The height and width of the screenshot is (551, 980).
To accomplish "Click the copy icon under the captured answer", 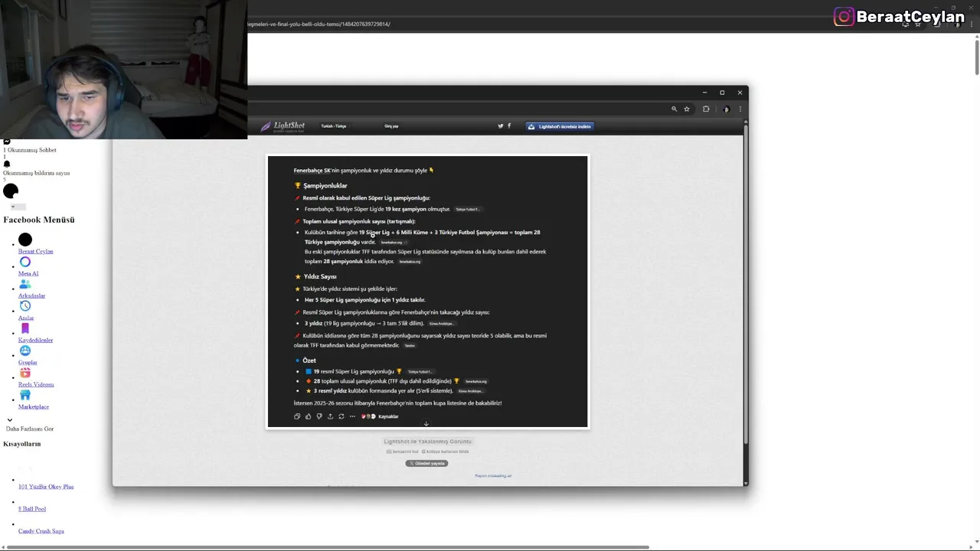I will (297, 416).
